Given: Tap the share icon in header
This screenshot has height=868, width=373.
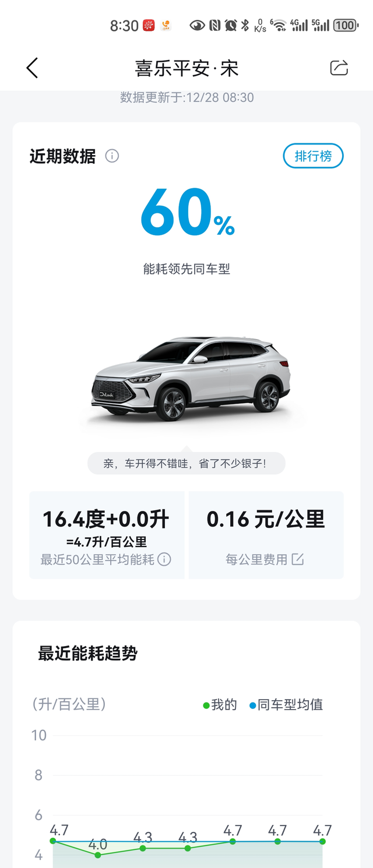Looking at the screenshot, I should pyautogui.click(x=339, y=68).
